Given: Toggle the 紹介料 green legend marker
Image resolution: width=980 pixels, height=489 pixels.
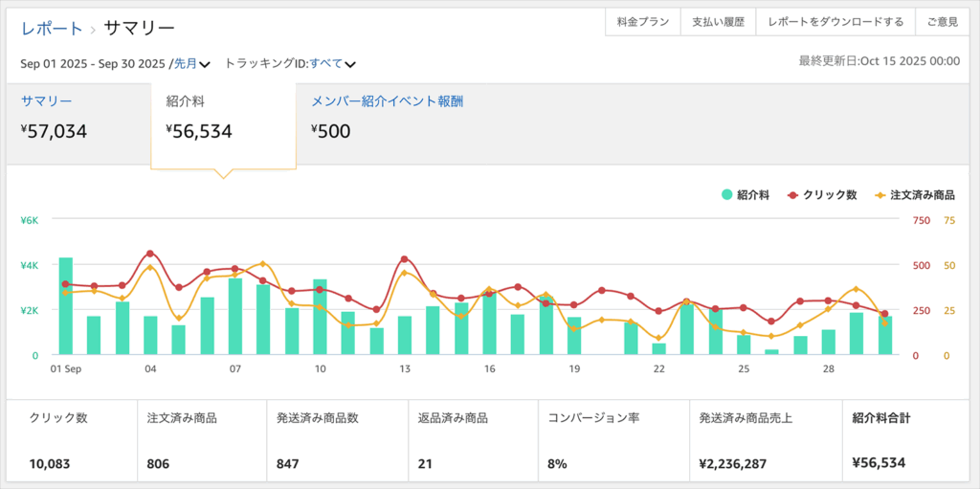Looking at the screenshot, I should pyautogui.click(x=727, y=195).
